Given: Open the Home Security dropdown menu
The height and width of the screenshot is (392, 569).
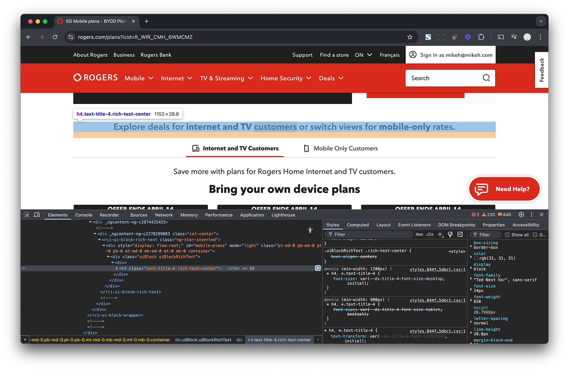Looking at the screenshot, I should [x=286, y=78].
